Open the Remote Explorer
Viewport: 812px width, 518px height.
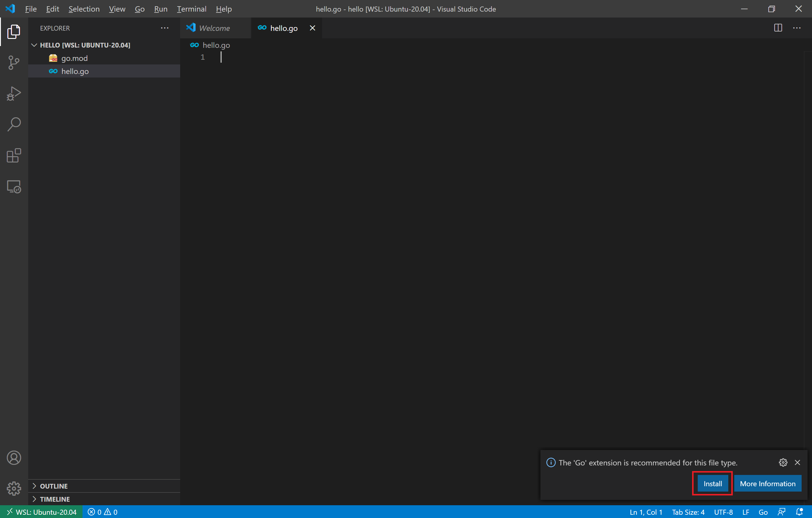13,187
